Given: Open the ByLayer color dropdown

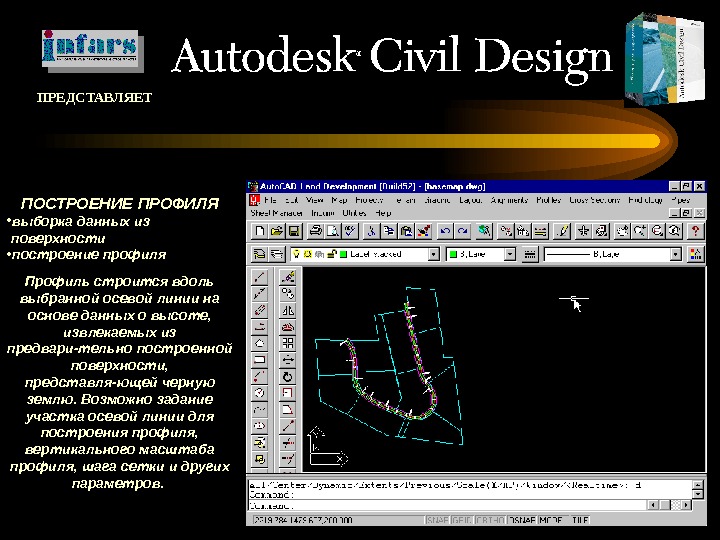Looking at the screenshot, I should [x=510, y=254].
